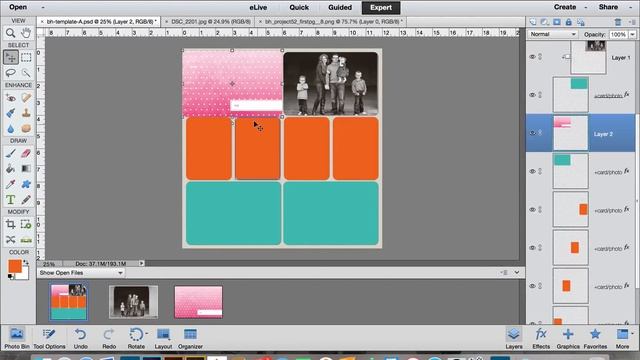Hide Layer 1 with its eye icon
This screenshot has height=360, width=640.
(x=532, y=57)
